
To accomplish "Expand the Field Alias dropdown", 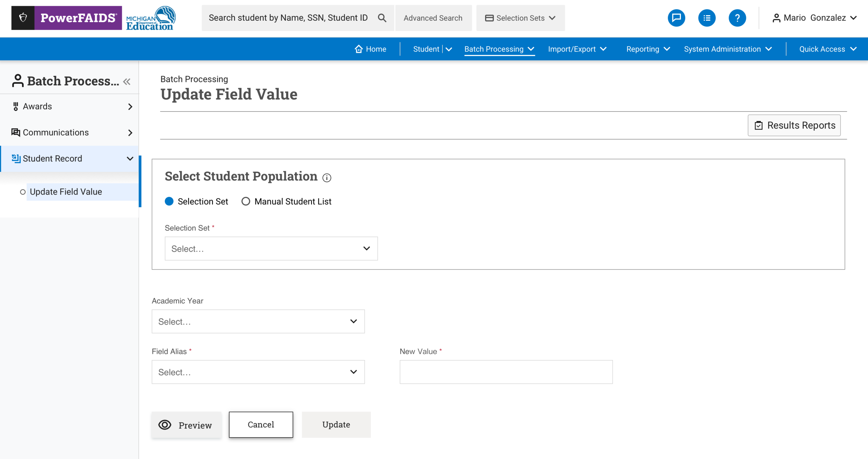I will click(x=258, y=372).
